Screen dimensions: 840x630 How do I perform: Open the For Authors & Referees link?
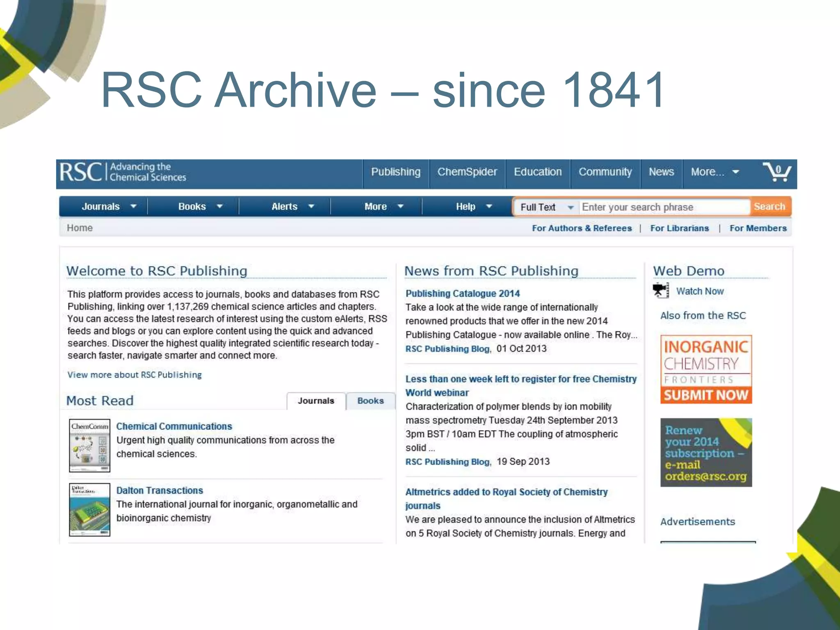point(582,228)
